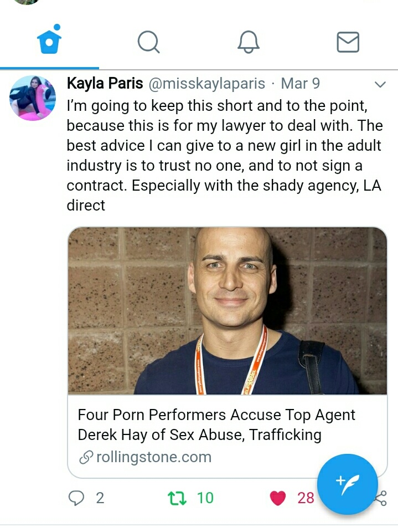
Task: Open the rollingstone.com link
Action: point(146,457)
